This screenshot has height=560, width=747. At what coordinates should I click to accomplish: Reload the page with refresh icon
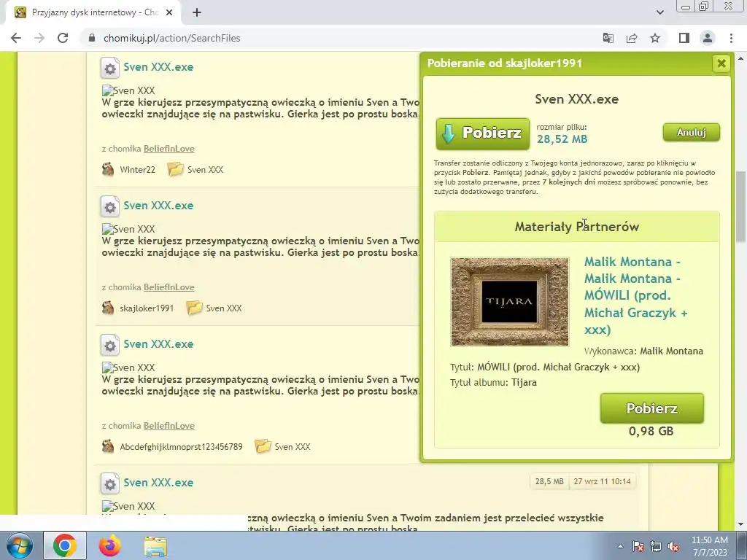point(63,38)
